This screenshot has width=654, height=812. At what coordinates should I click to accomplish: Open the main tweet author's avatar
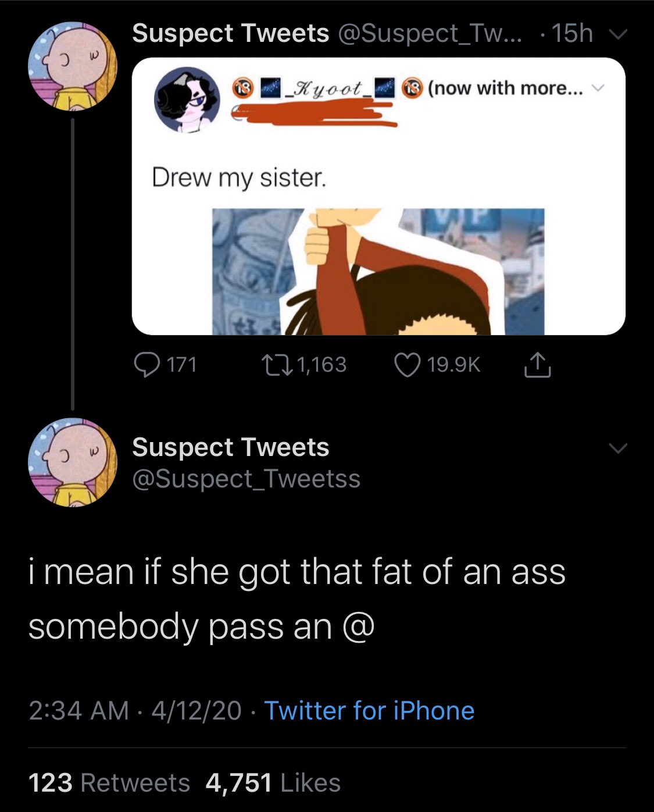click(x=73, y=462)
